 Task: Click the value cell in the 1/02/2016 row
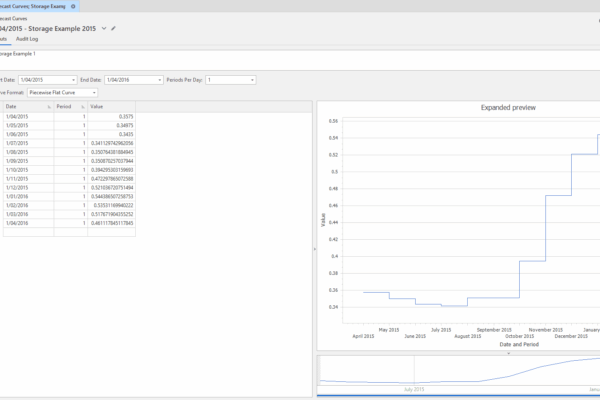111,205
